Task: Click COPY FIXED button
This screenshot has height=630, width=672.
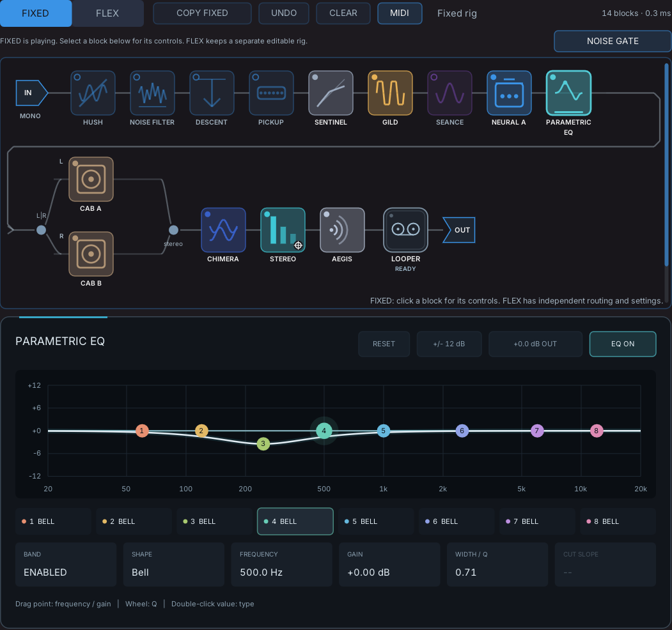Action: (x=202, y=13)
